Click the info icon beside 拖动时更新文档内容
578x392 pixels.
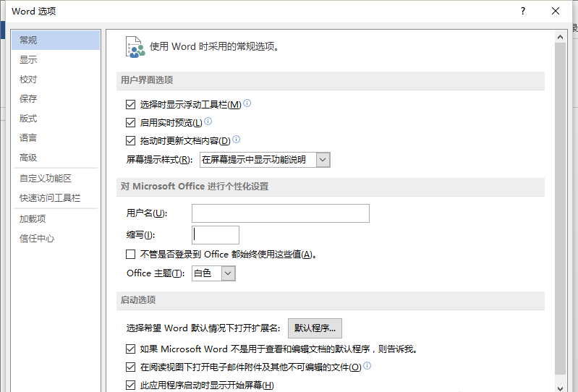[237, 140]
